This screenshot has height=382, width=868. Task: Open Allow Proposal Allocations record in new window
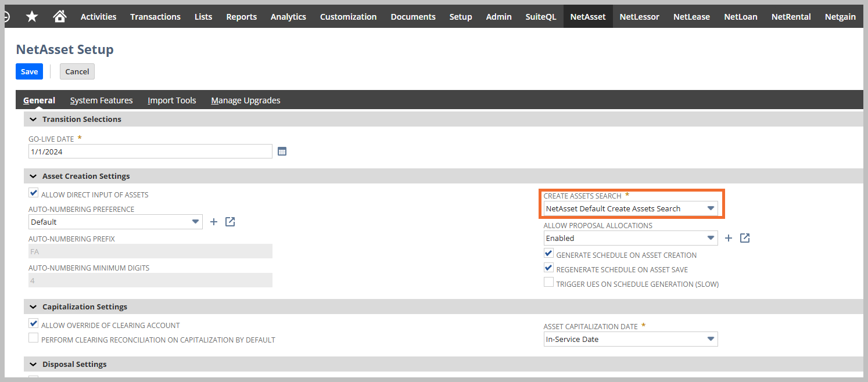tap(745, 238)
